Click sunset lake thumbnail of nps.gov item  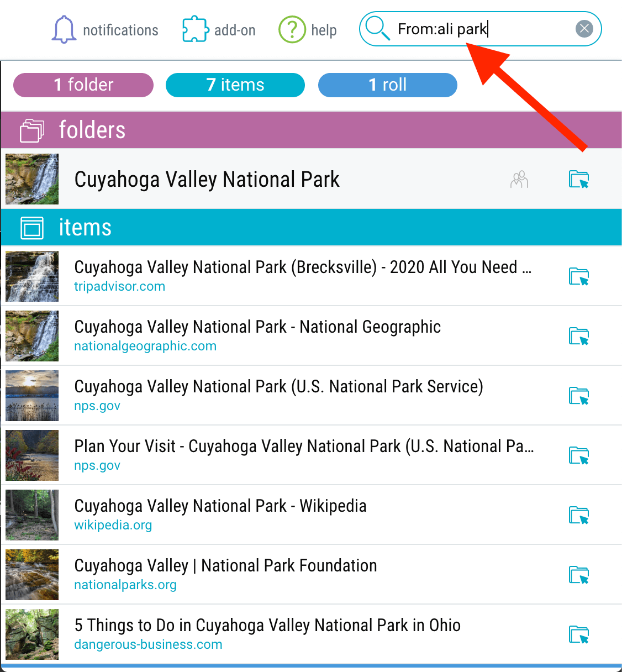point(32,396)
